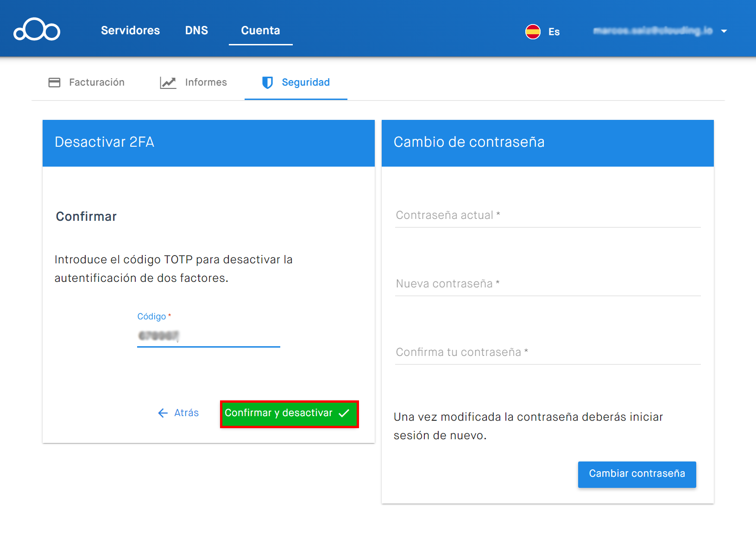Open the account menu via its chevron
Screen dimensions: 756x536
coord(724,31)
